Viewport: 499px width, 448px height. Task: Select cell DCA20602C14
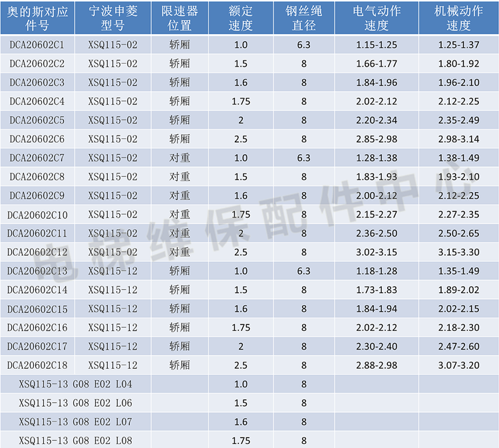pyautogui.click(x=37, y=290)
